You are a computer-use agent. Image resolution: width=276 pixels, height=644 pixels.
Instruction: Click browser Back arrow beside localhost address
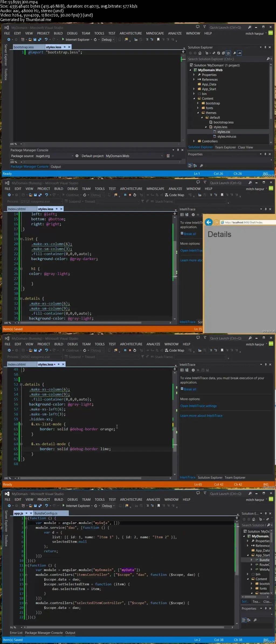pos(209,222)
